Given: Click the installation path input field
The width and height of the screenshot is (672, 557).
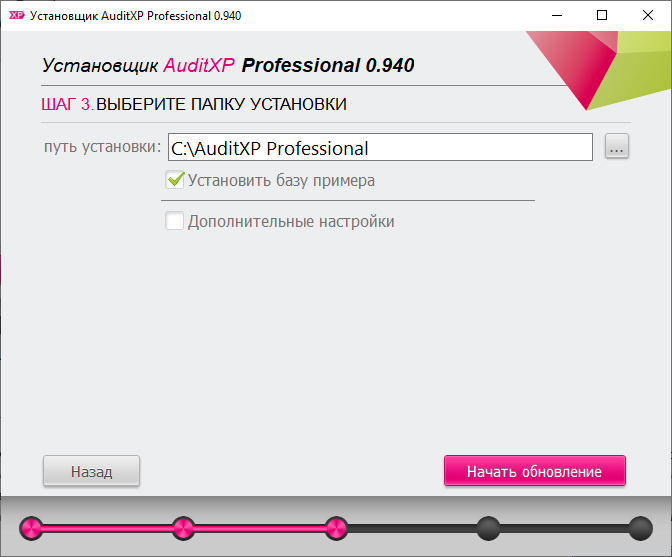Looking at the screenshot, I should tap(380, 147).
